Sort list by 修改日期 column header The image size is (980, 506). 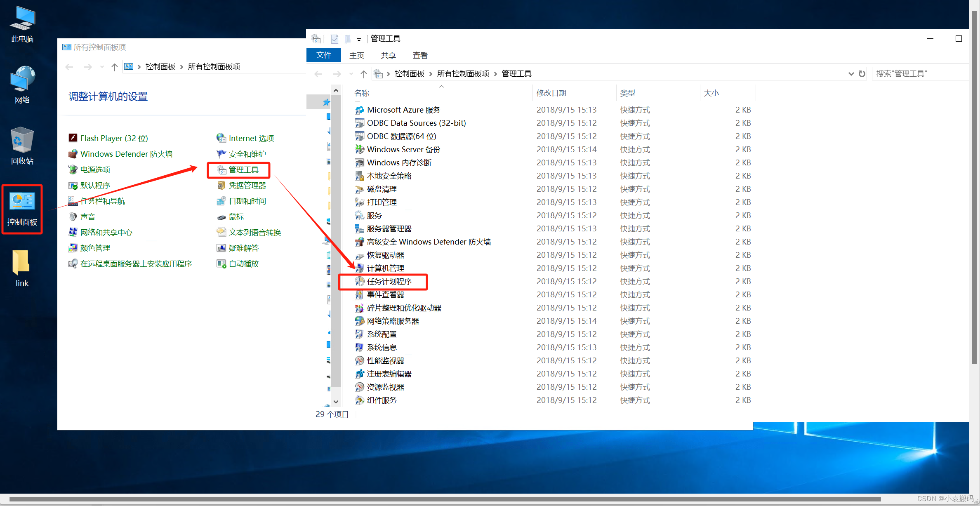551,93
